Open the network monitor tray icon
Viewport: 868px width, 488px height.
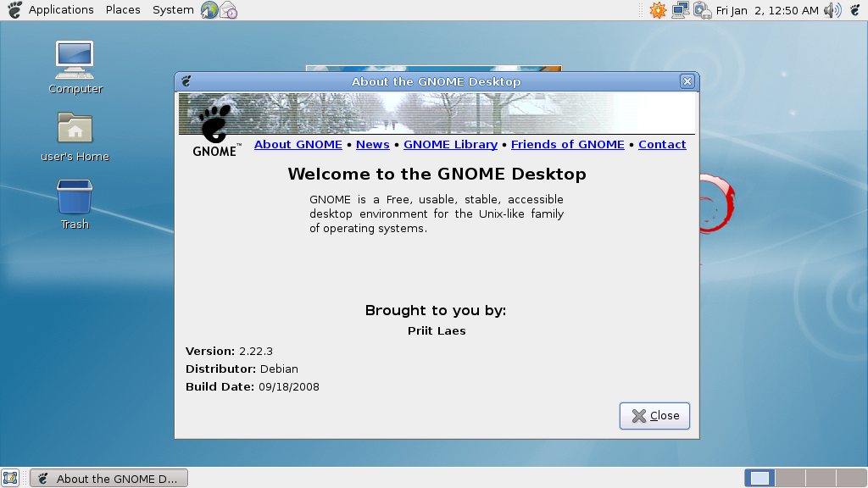680,10
